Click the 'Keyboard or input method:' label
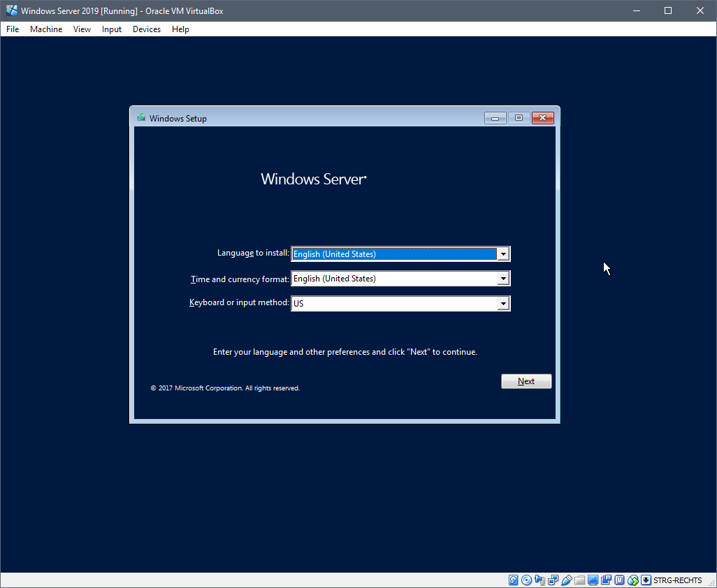The height and width of the screenshot is (588, 717). 239,302
